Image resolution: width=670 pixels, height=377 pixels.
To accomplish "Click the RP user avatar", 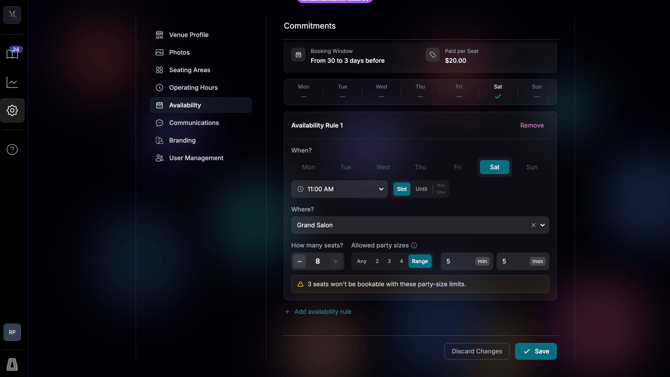I will pyautogui.click(x=12, y=332).
